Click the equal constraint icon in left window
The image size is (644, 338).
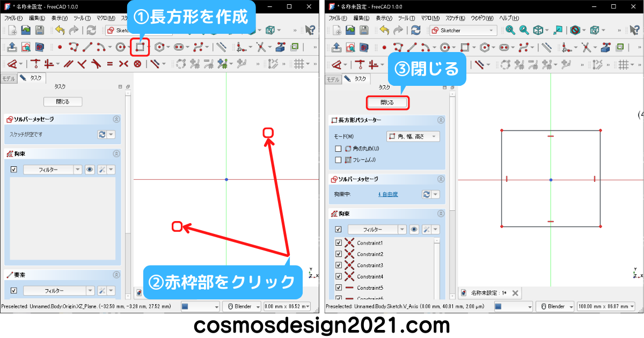point(109,64)
